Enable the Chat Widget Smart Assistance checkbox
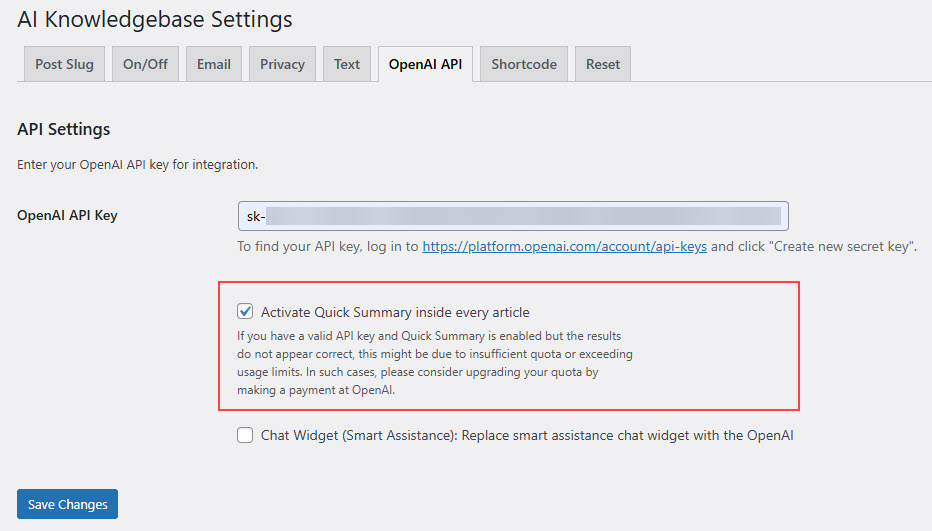 pos(246,435)
